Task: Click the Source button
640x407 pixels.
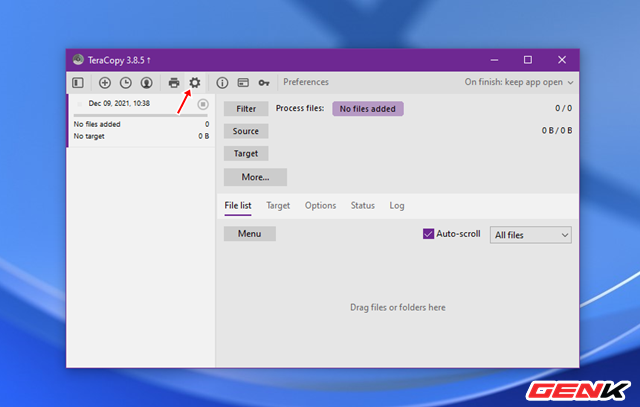Action: tap(246, 131)
